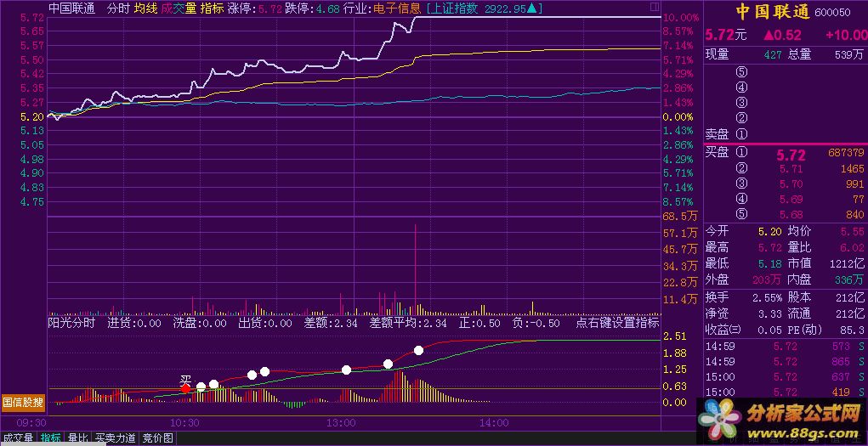
Task: Click the 均价 value 5.55
Action: tap(853, 232)
